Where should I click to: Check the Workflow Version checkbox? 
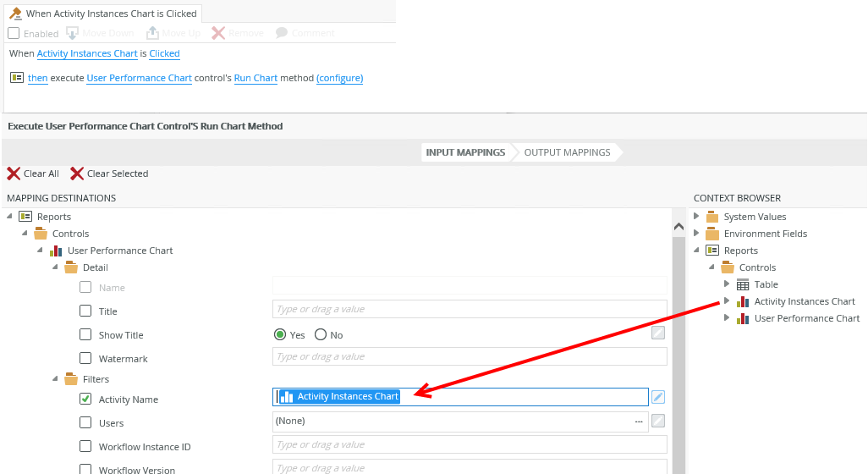(x=85, y=469)
